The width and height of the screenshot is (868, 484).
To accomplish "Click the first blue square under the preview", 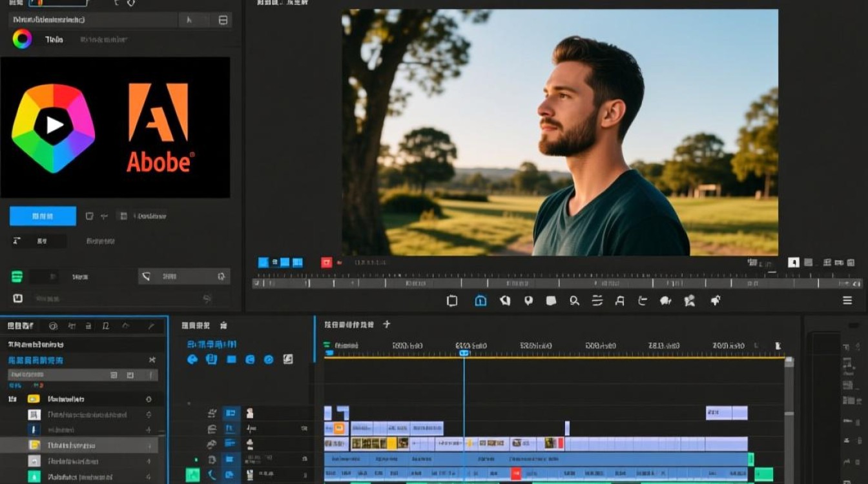I will pos(263,263).
